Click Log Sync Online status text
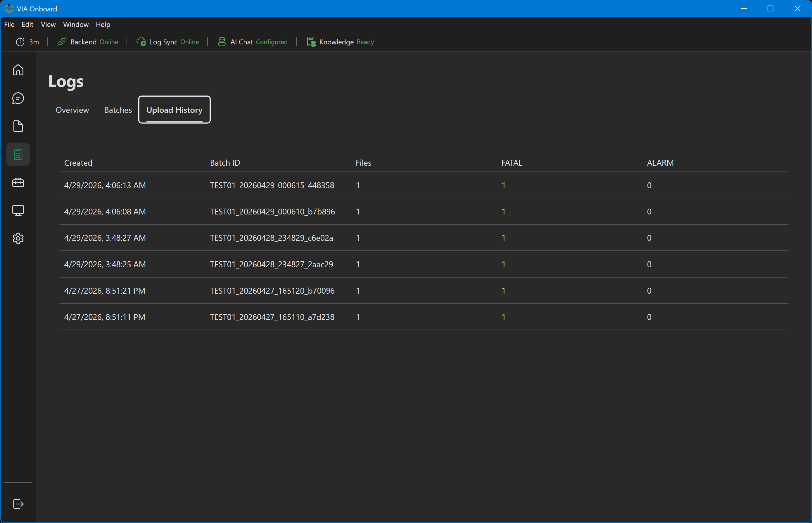 click(x=174, y=42)
